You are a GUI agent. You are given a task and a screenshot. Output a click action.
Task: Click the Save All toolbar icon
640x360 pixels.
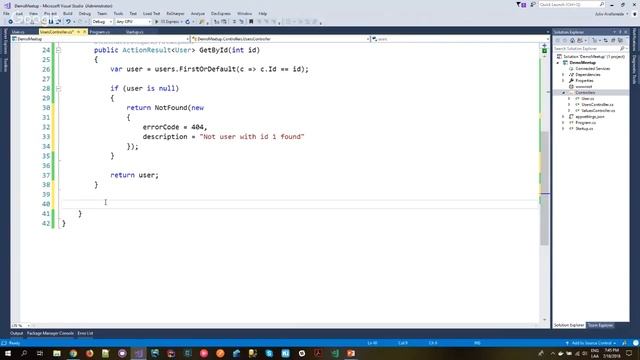pos(58,22)
